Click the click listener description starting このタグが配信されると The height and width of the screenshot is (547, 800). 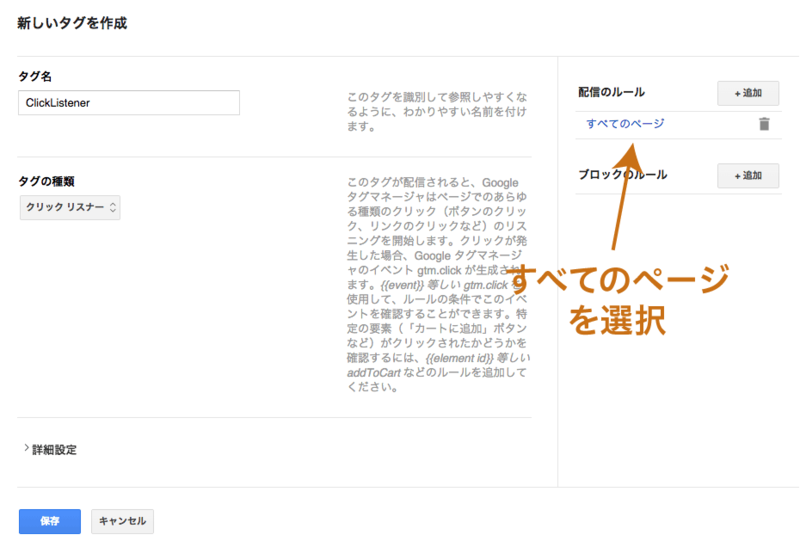(x=438, y=285)
